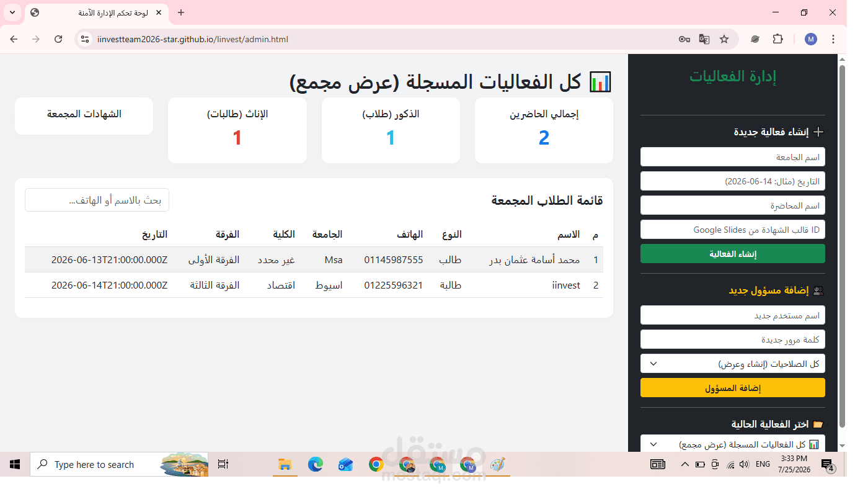The image size is (868, 494).
Task: Select the row of محمد أسامة عثمان بدر
Action: click(314, 259)
